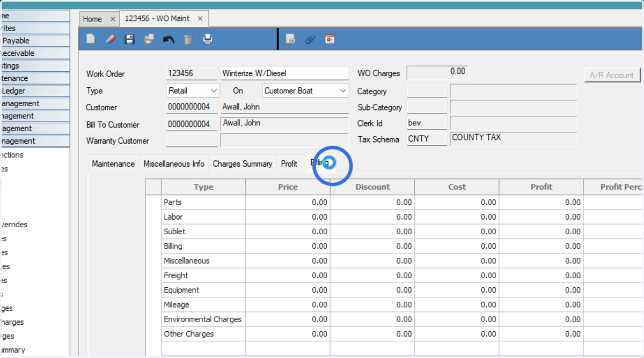This screenshot has height=358, width=644.
Task: Click the Bill To Customer ID field
Action: point(192,124)
